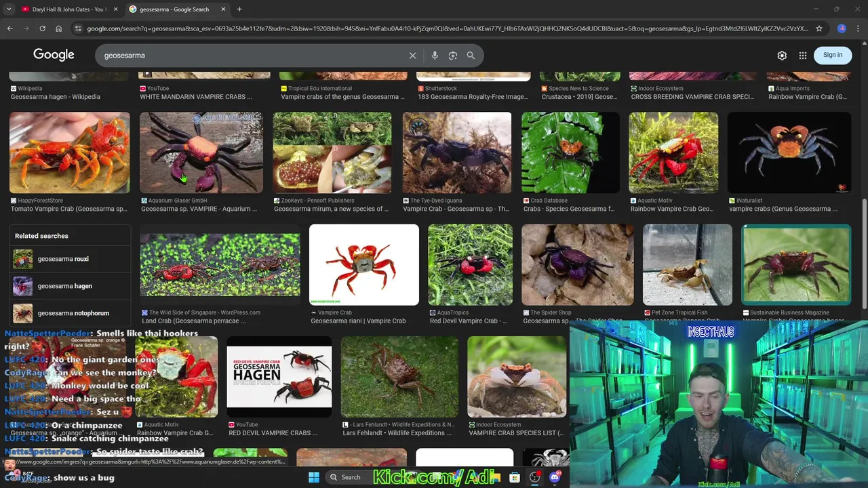
Task: Open The Tye-Dyed Iguana crab image
Action: pyautogui.click(x=457, y=152)
